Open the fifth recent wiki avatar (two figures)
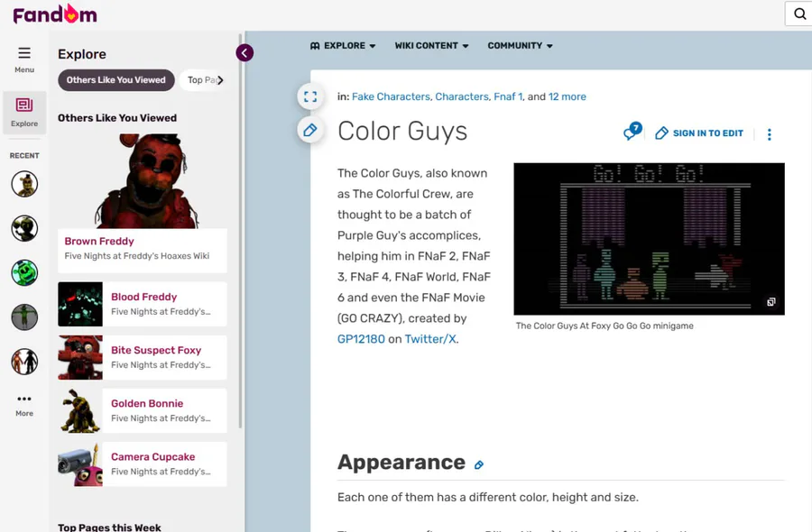Screen dimensions: 812x532 [24, 362]
